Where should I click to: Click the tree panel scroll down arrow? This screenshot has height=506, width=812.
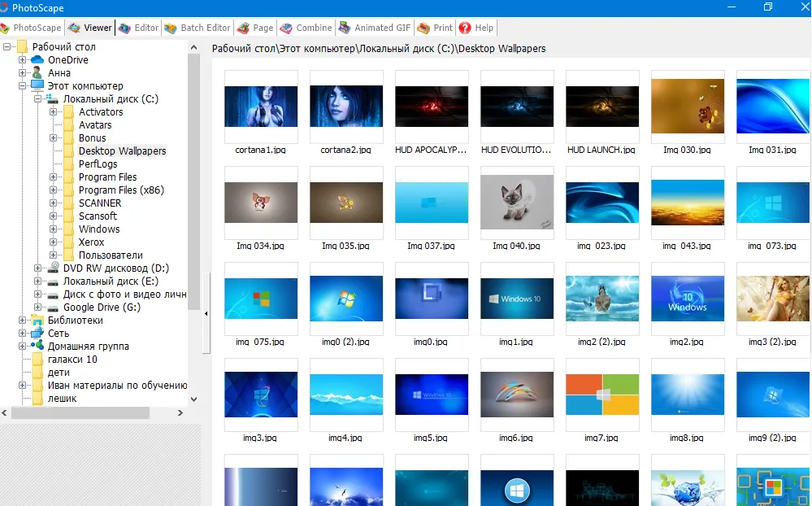pyautogui.click(x=193, y=399)
